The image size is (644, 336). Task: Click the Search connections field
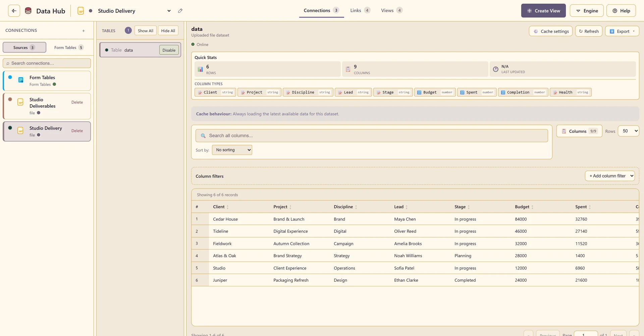point(47,63)
